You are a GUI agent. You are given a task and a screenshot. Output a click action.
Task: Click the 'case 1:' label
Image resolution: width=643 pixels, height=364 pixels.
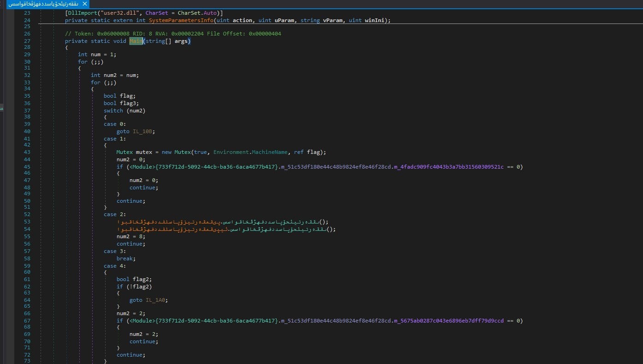pos(115,139)
